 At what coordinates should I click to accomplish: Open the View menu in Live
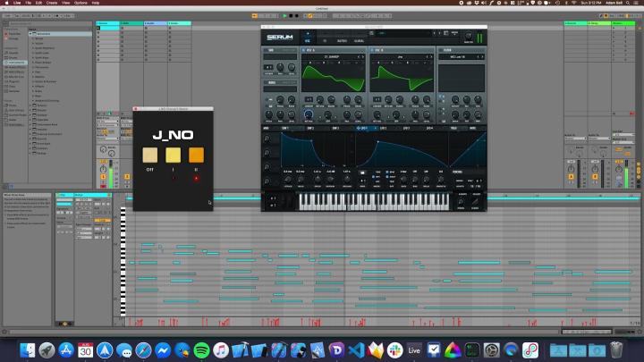click(x=65, y=3)
